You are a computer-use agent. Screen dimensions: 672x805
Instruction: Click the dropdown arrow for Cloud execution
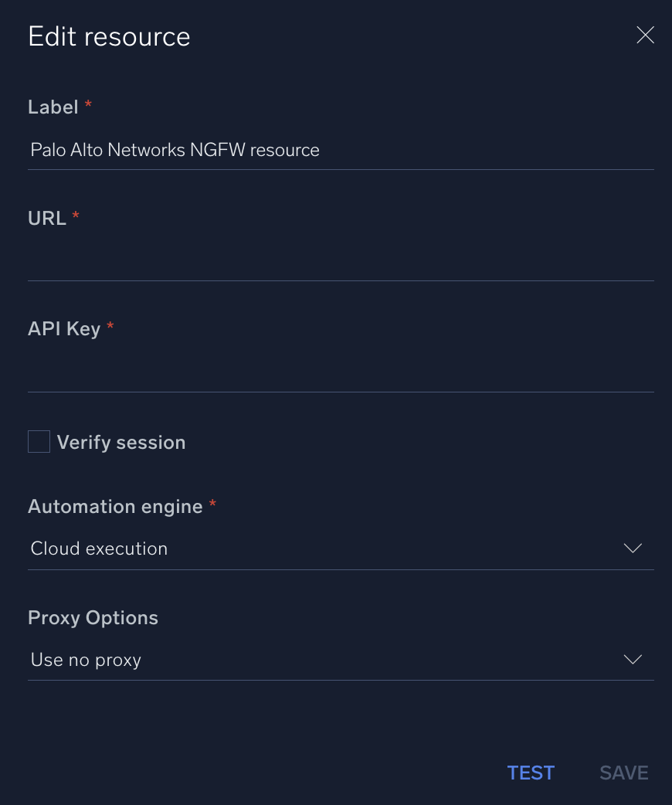pos(633,549)
